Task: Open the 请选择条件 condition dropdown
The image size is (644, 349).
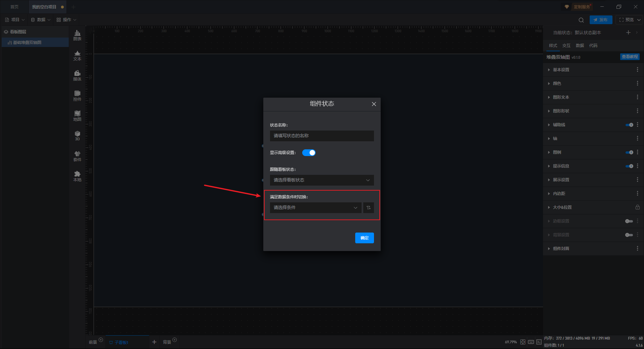Action: pyautogui.click(x=316, y=208)
